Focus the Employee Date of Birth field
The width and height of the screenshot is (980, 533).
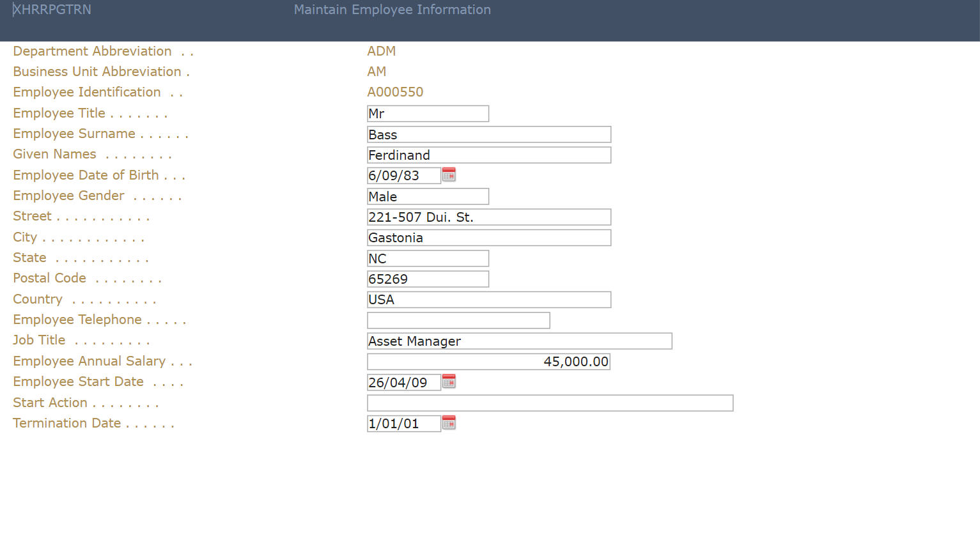click(403, 176)
